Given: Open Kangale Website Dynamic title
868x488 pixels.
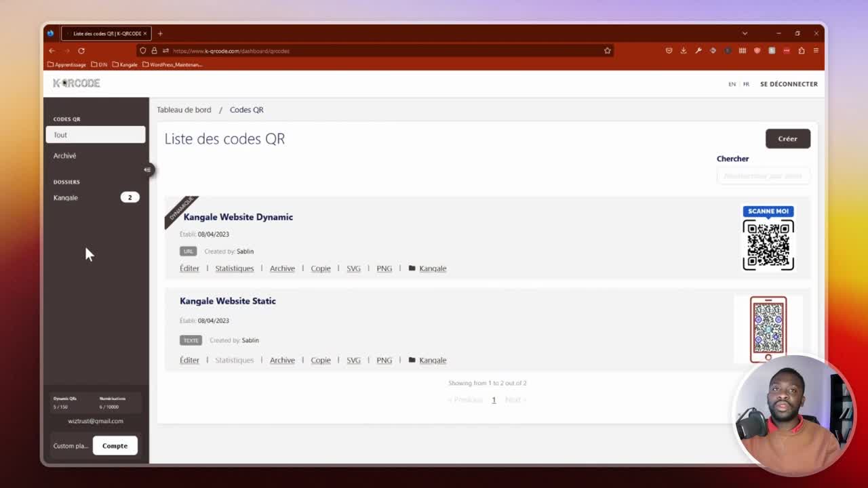Looking at the screenshot, I should [x=238, y=217].
